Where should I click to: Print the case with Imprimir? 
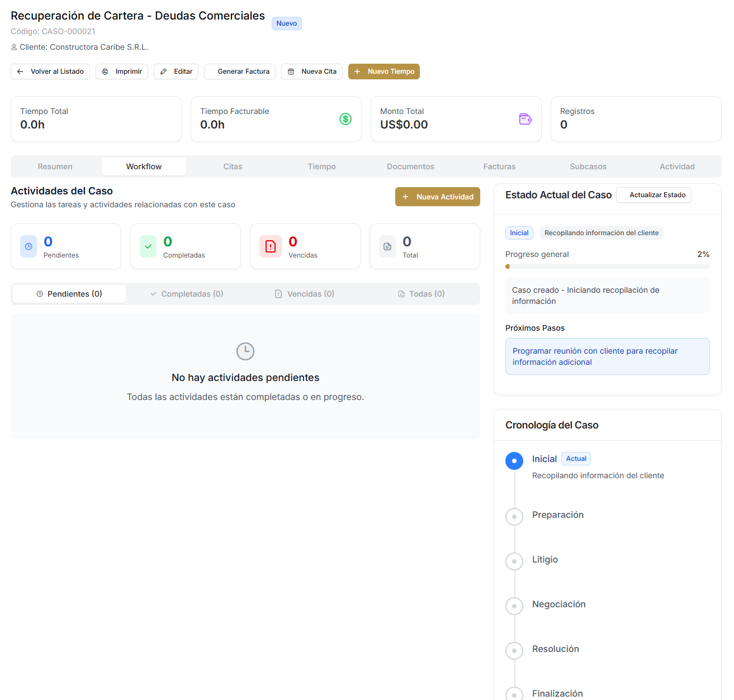click(122, 72)
